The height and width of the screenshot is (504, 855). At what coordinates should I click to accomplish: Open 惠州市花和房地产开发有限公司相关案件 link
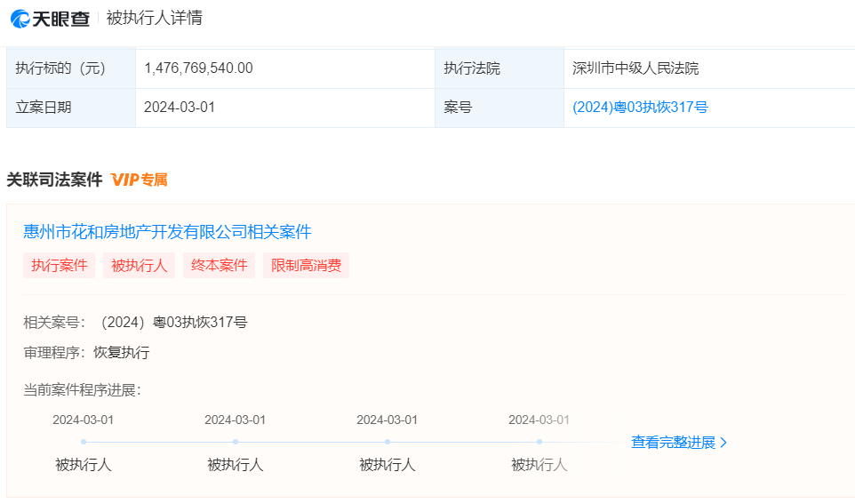[167, 232]
